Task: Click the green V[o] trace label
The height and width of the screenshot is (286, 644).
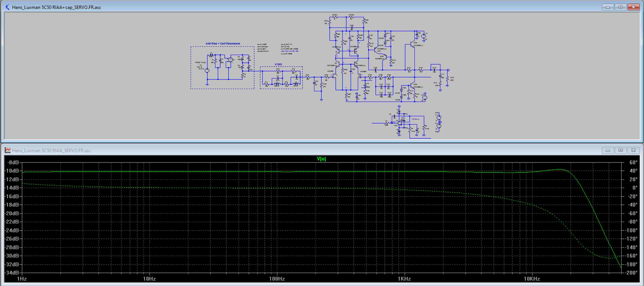Action: pos(321,159)
